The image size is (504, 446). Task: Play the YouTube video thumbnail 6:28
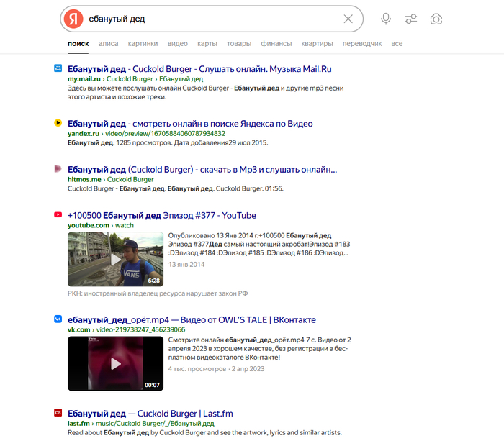(115, 259)
